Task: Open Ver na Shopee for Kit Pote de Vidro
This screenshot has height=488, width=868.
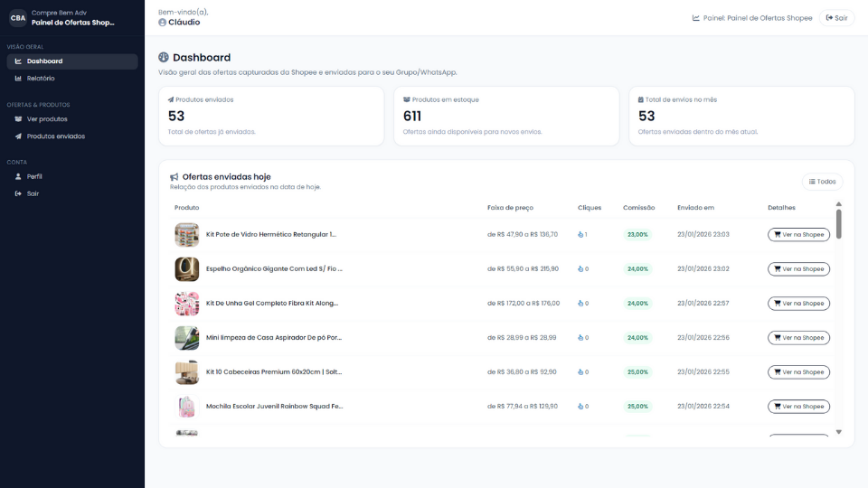Action: (798, 235)
